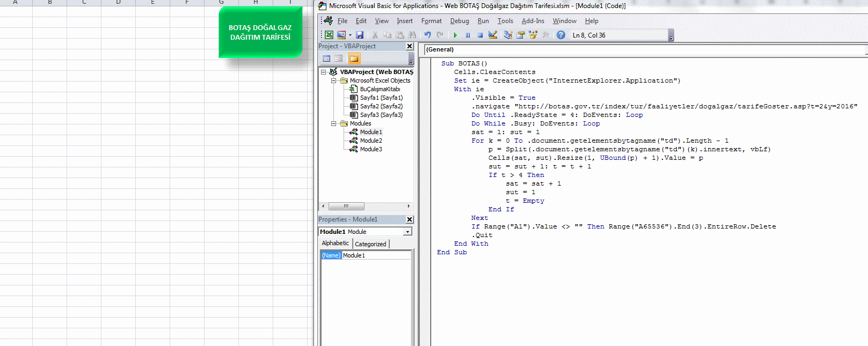Open the Project pane toolbar options arrow
The image size is (868, 346).
click(x=411, y=59)
